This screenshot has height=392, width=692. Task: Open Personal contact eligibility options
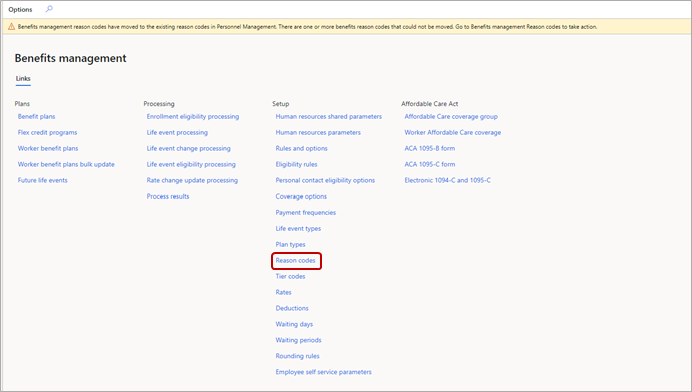pos(325,180)
